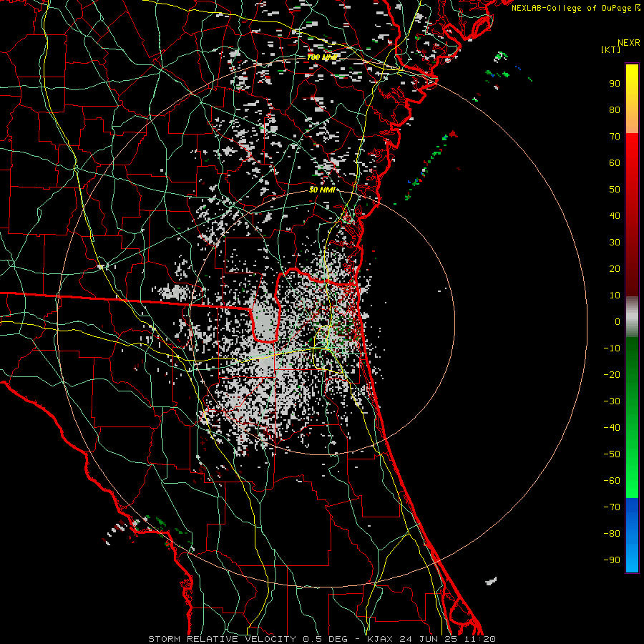Click the 0 value on velocity scale
Screen dimensions: 644x644
(618, 322)
